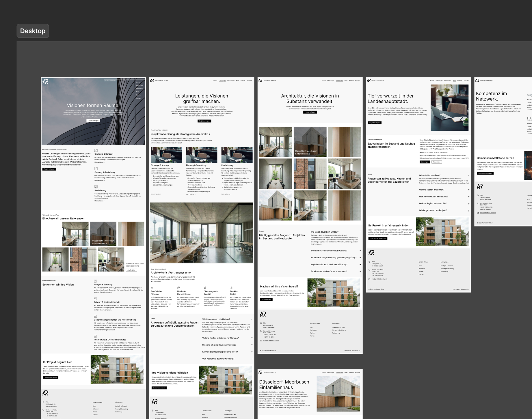This screenshot has height=419, width=532.
Task: Click the 'Alle Projekte' button
Action: click(132, 270)
